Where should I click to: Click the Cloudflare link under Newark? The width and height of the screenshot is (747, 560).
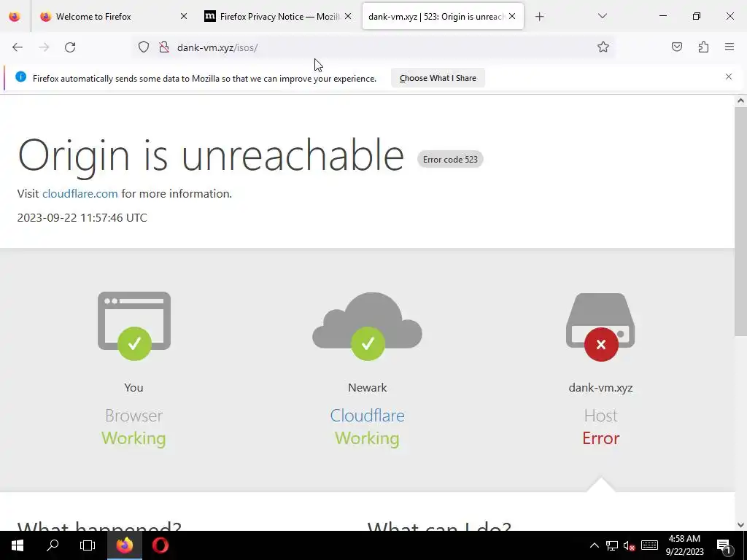tap(368, 416)
